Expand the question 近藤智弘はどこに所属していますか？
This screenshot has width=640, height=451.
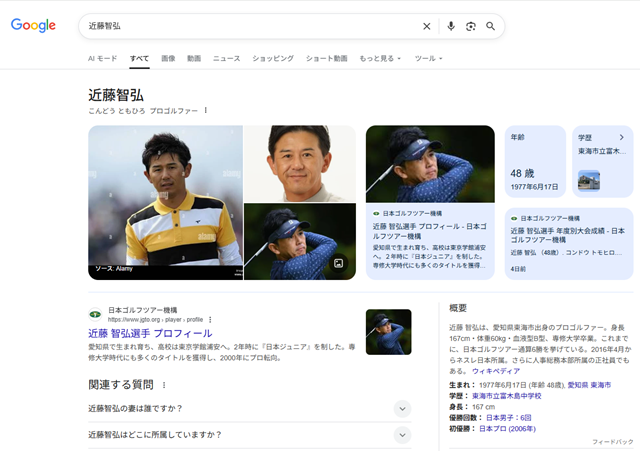coord(402,435)
